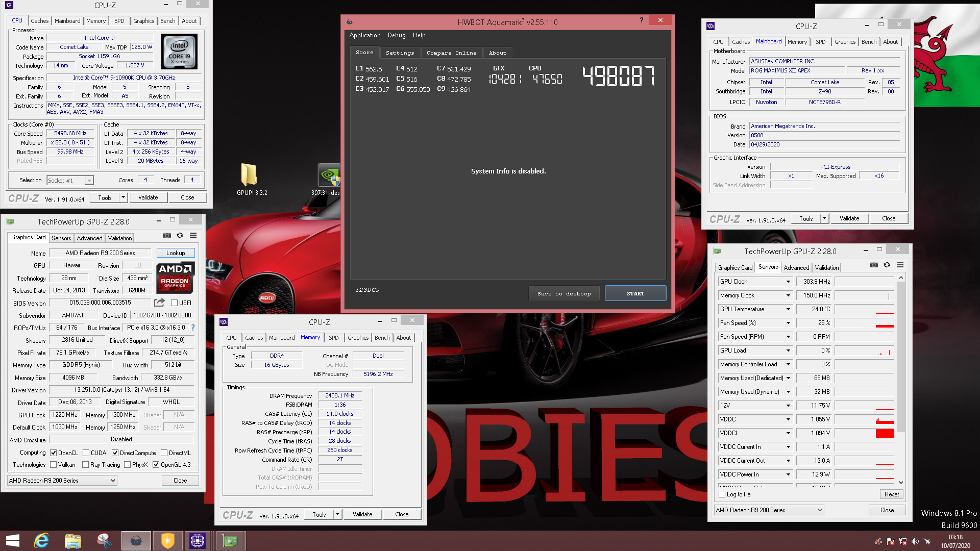
Task: Click the GPU Name field AMD Radeon R9 200 Series
Action: pyautogui.click(x=100, y=253)
